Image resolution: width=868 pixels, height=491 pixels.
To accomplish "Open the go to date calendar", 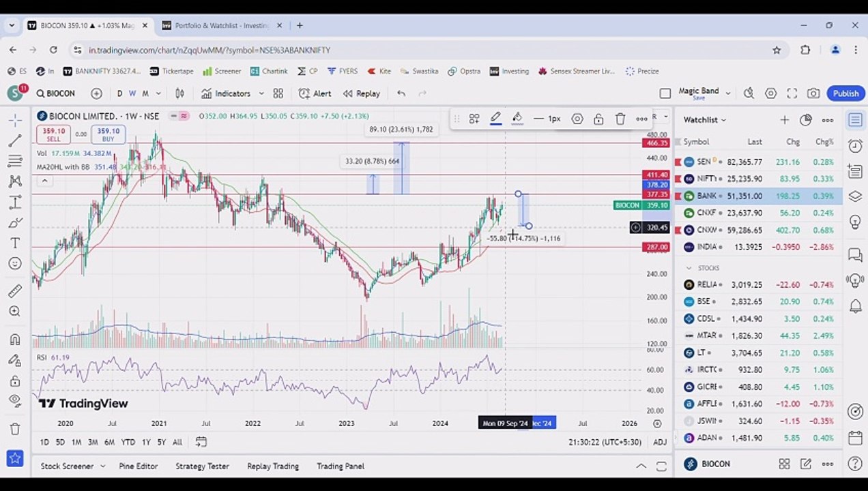I will pos(201,442).
